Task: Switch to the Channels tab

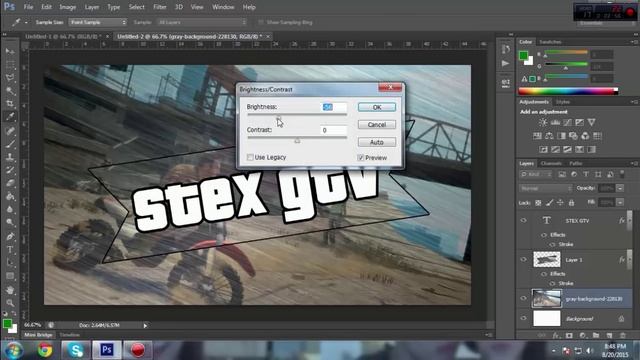Action: (x=551, y=163)
